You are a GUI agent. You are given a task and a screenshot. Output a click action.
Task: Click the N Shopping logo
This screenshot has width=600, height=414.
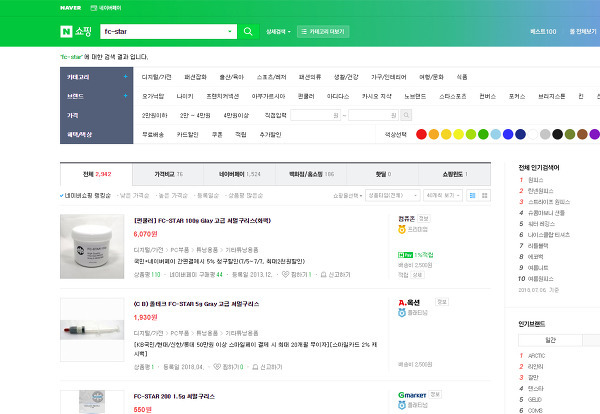pyautogui.click(x=76, y=31)
